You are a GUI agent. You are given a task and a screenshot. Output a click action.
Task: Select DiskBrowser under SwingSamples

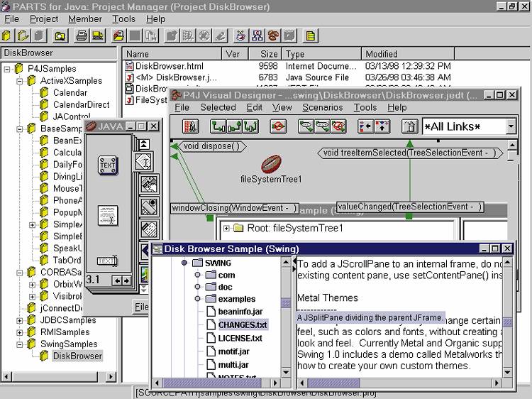pyautogui.click(x=77, y=356)
